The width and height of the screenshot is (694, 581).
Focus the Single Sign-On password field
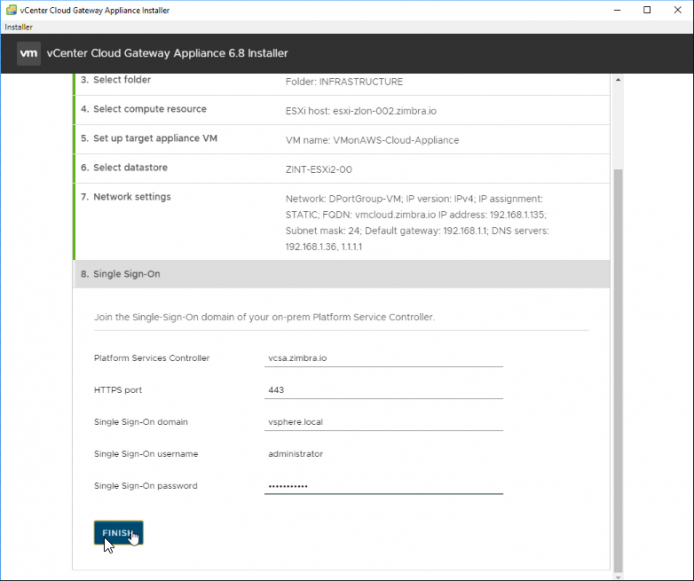(384, 486)
